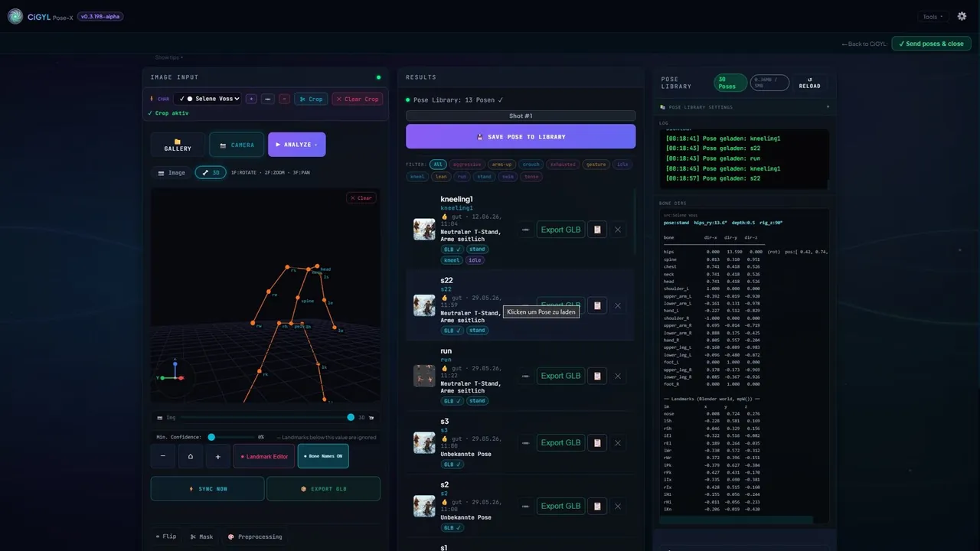Open the Preprocessing options
Screen dimensions: 980x551
255,536
